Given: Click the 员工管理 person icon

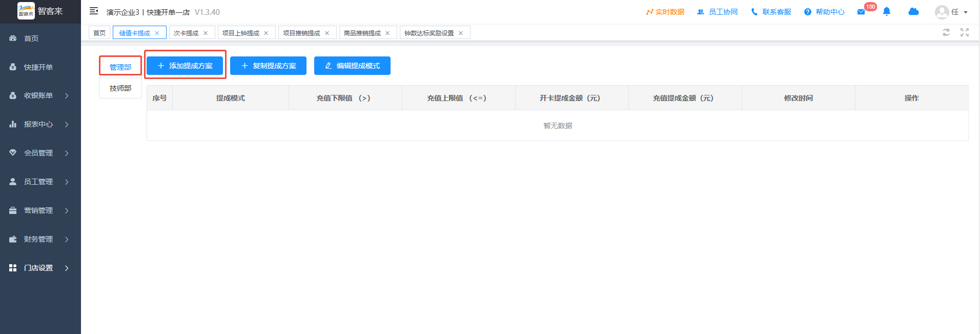Looking at the screenshot, I should 13,182.
